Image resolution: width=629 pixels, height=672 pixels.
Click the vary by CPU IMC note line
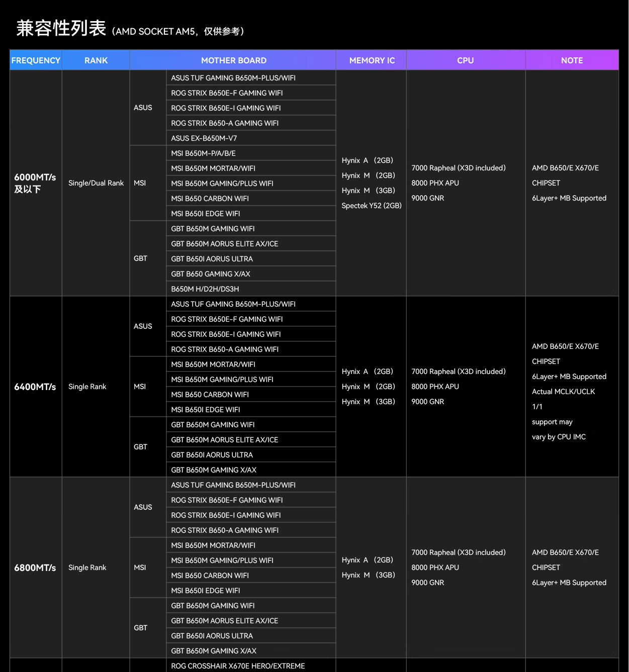pos(559,437)
